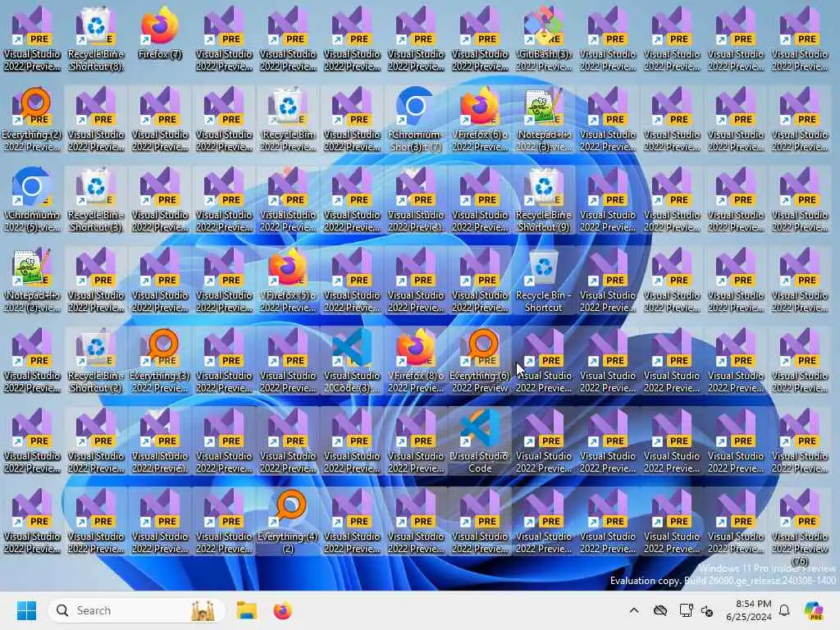This screenshot has height=630, width=840.
Task: Open the notifications bell
Action: 784,610
